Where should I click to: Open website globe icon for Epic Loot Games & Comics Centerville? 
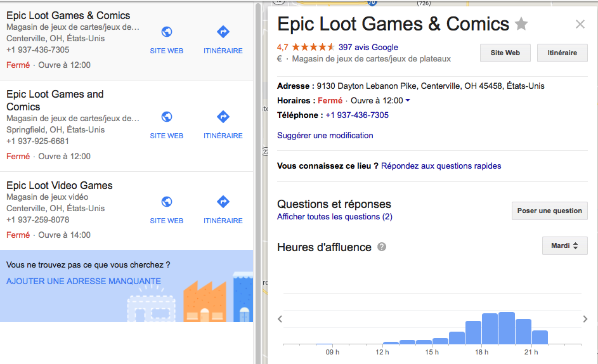(x=167, y=32)
